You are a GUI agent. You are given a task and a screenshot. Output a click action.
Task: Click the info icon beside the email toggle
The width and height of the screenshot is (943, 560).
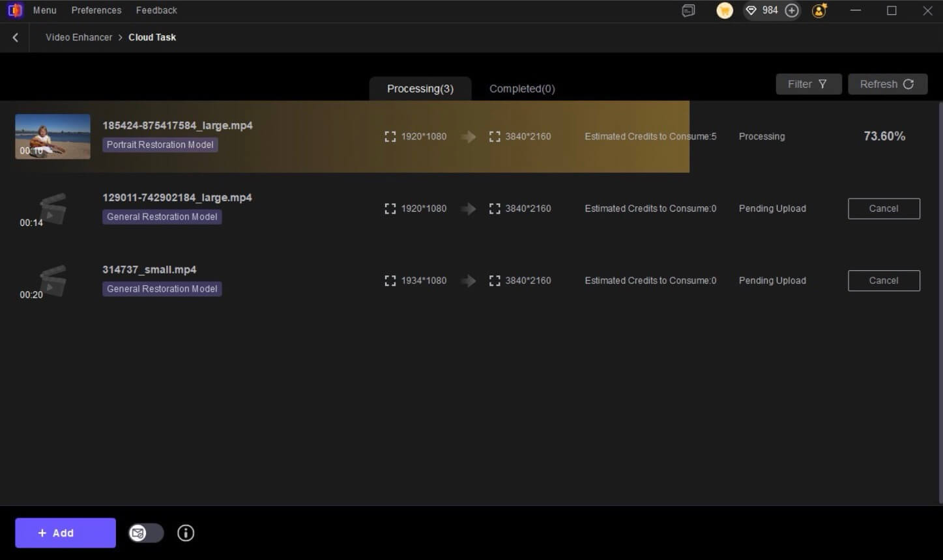186,533
